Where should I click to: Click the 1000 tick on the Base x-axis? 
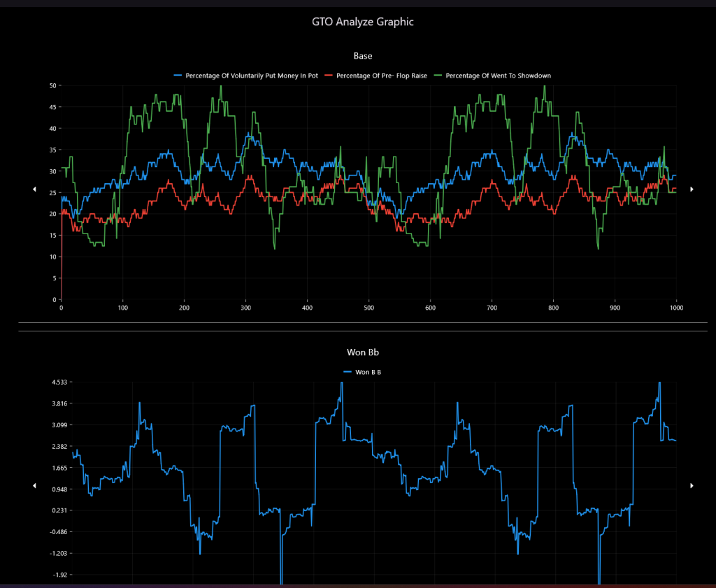[x=675, y=308]
